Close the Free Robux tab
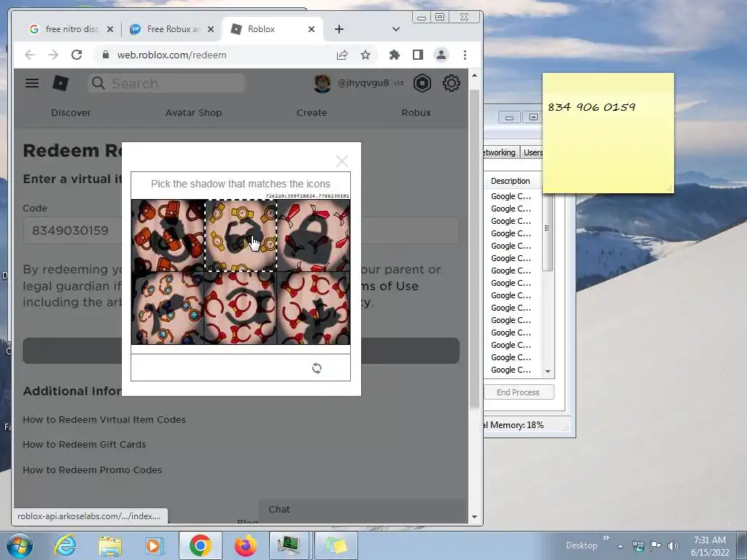This screenshot has height=560, width=747. click(211, 29)
